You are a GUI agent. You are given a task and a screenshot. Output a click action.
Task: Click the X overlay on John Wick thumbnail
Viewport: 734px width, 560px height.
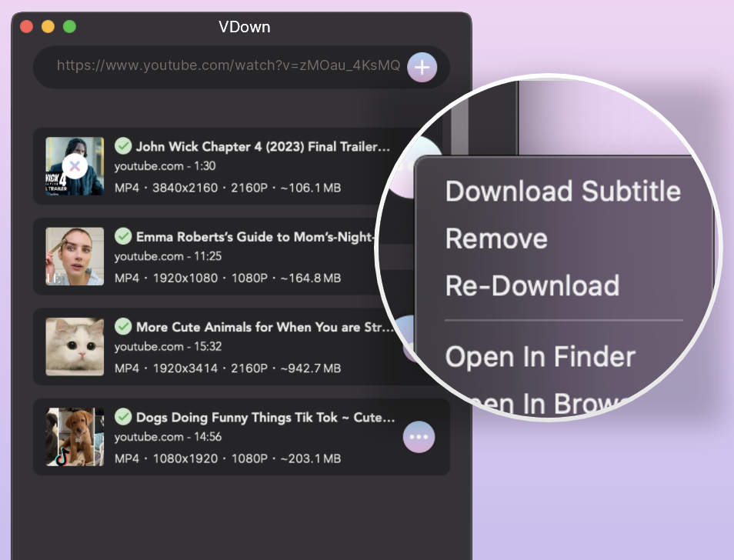point(75,166)
